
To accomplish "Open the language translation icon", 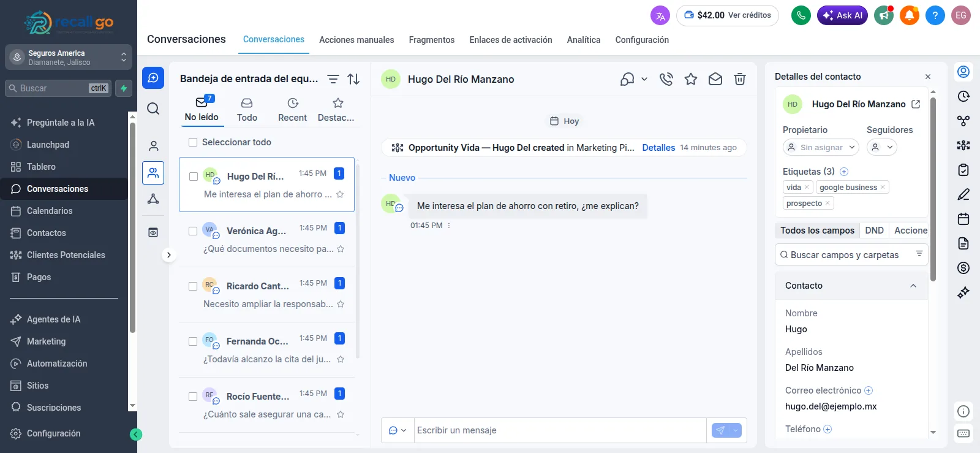I will (x=660, y=15).
